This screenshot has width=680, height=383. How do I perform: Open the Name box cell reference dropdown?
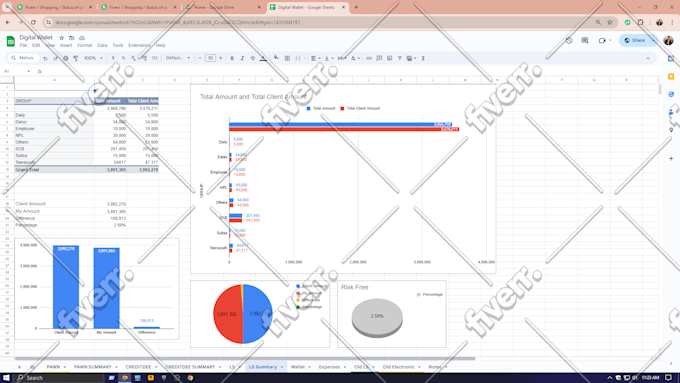click(29, 72)
